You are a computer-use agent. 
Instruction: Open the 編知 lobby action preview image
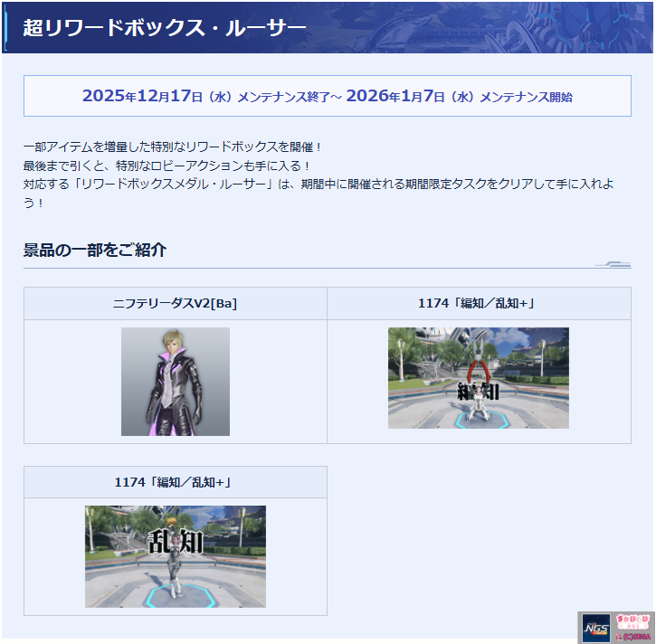[479, 377]
